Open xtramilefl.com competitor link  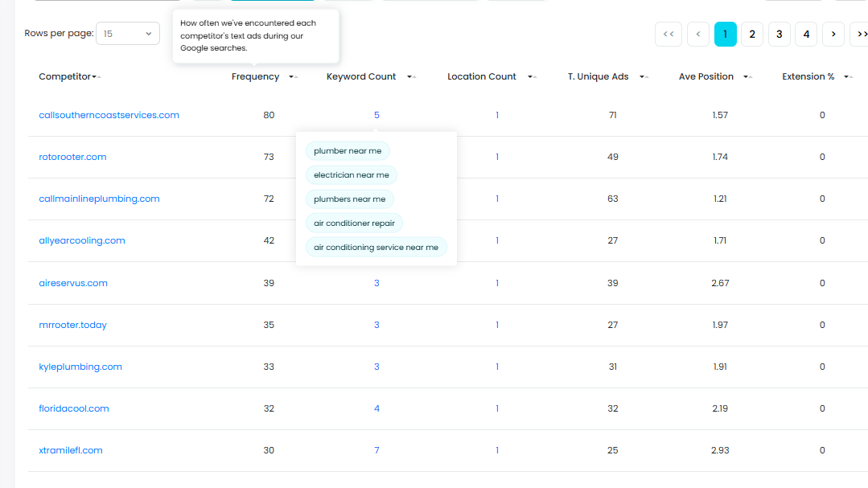70,450
